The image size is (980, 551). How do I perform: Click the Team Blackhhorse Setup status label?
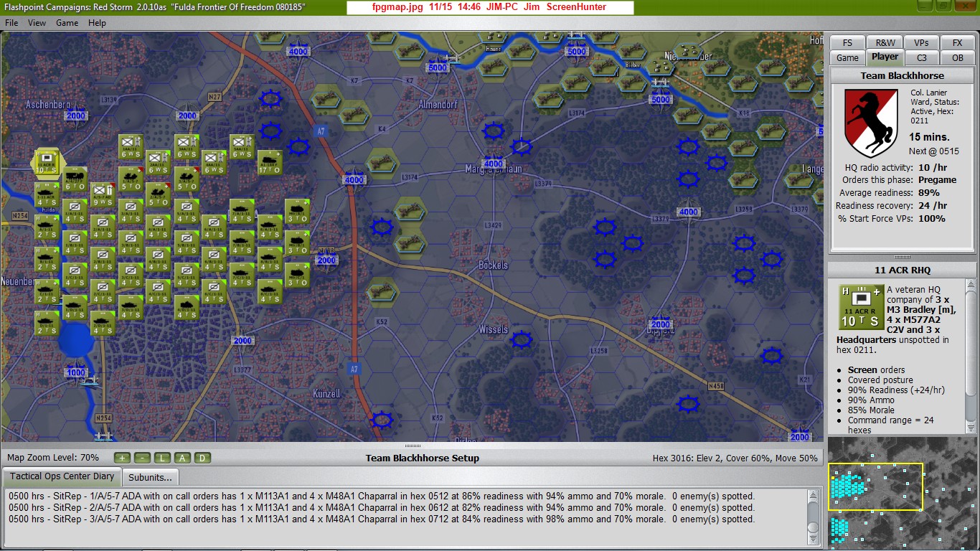tap(423, 458)
